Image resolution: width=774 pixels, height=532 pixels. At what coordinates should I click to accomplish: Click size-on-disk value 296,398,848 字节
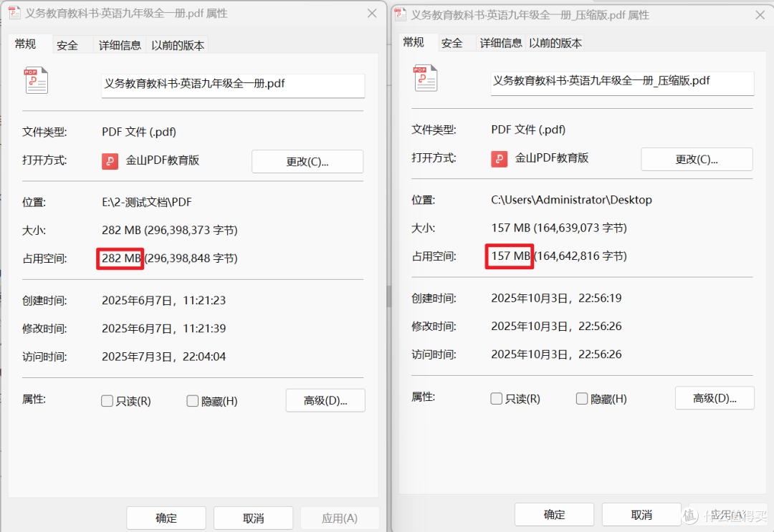pyautogui.click(x=191, y=258)
